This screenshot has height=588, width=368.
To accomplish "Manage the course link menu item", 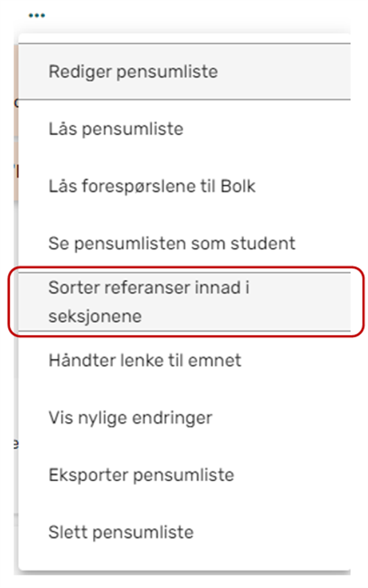I will coord(145,360).
